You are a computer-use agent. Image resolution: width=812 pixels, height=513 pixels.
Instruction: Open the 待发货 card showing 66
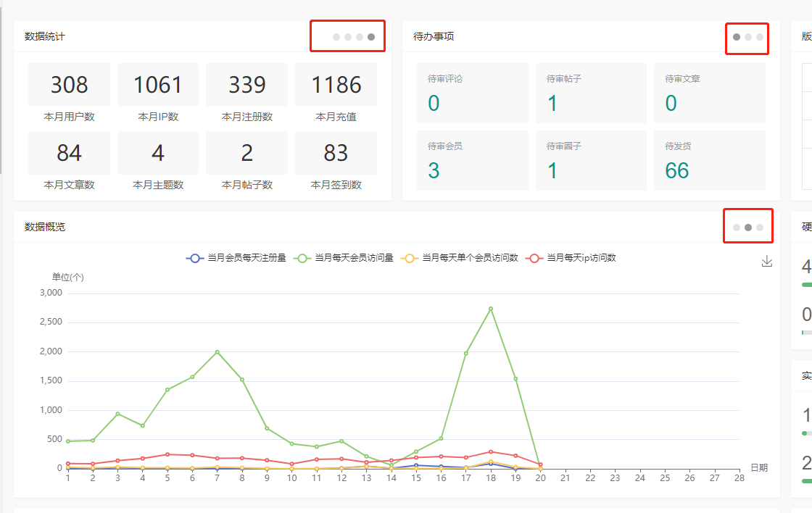coord(709,160)
